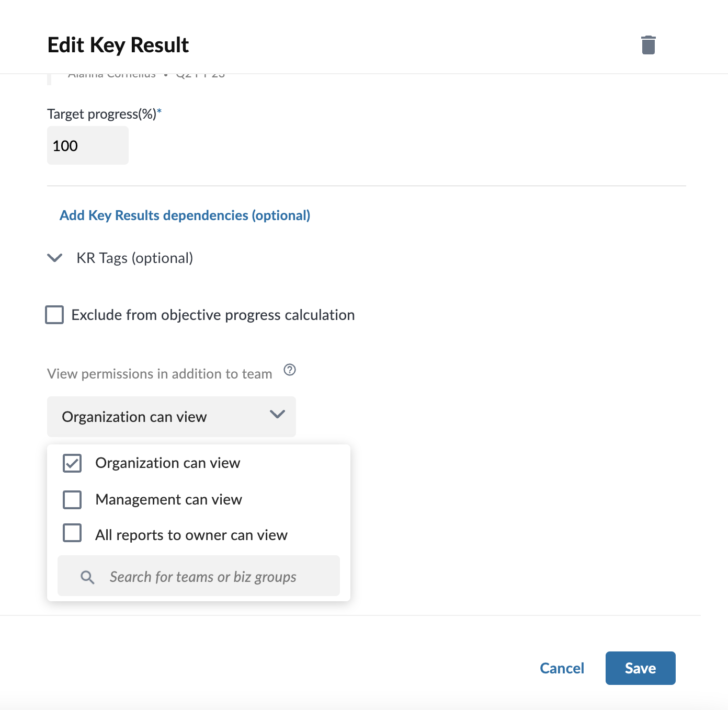The height and width of the screenshot is (710, 728).
Task: Click the view permissions help icon
Action: pyautogui.click(x=290, y=370)
